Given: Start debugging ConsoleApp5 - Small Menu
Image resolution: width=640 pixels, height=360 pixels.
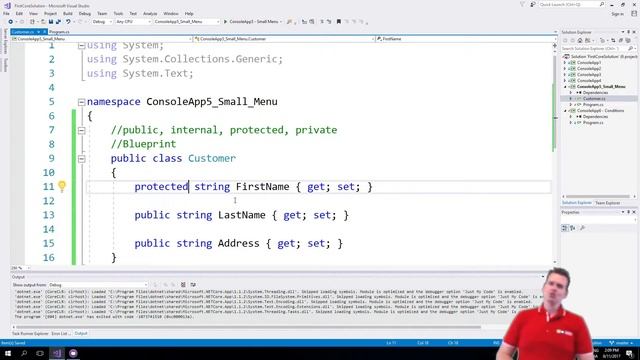Looking at the screenshot, I should click(x=253, y=22).
